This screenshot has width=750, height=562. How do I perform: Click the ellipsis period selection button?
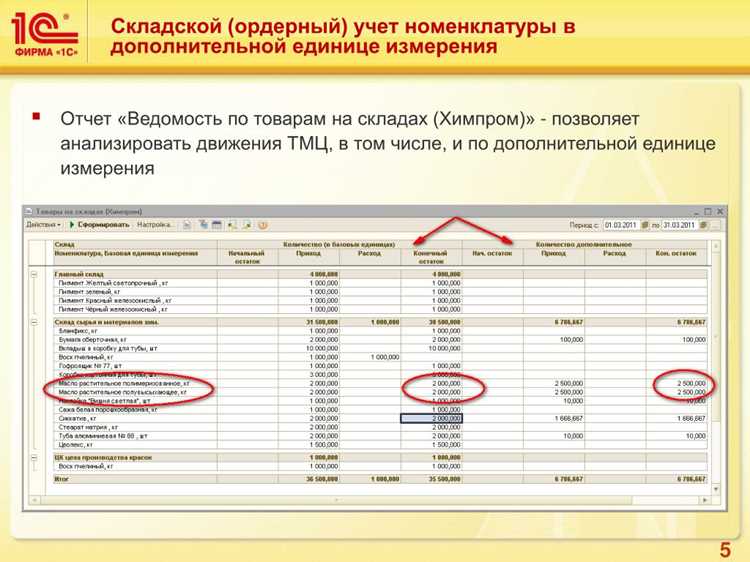[x=715, y=225]
